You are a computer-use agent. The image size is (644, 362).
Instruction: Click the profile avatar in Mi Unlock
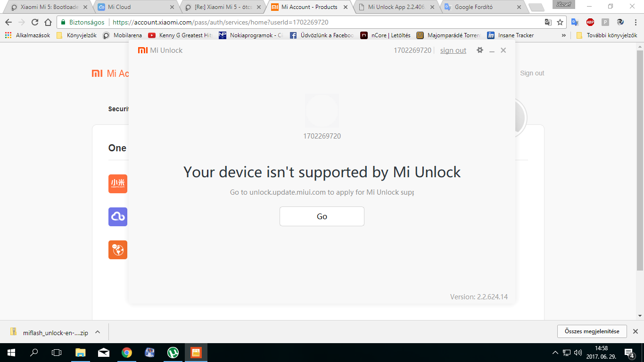click(x=322, y=111)
